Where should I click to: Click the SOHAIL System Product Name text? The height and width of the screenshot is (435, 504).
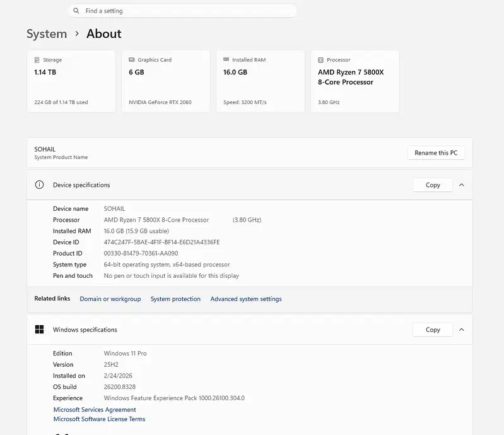click(x=61, y=153)
